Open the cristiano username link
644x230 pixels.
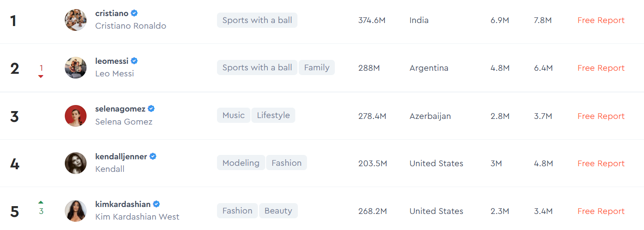click(112, 13)
